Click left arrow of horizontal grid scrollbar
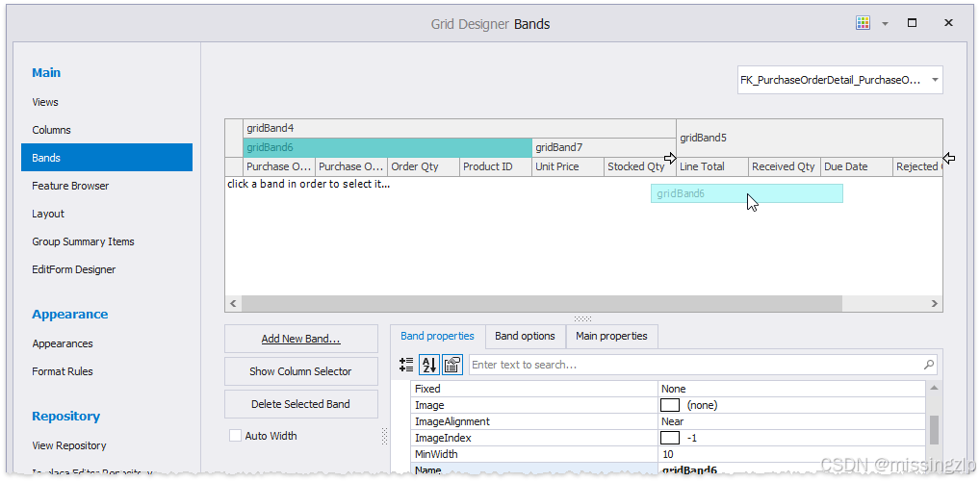Image resolution: width=980 pixels, height=482 pixels. 233,303
